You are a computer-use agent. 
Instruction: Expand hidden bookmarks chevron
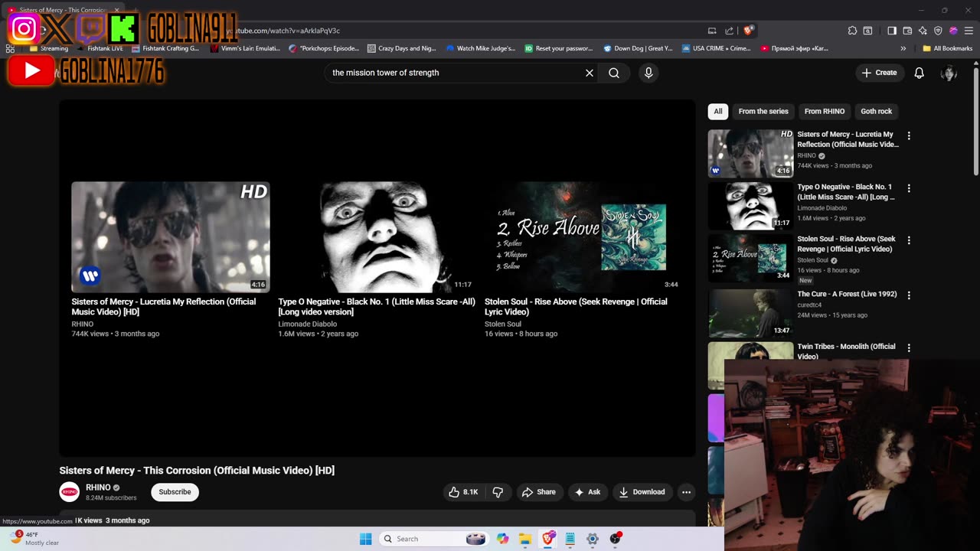(903, 48)
